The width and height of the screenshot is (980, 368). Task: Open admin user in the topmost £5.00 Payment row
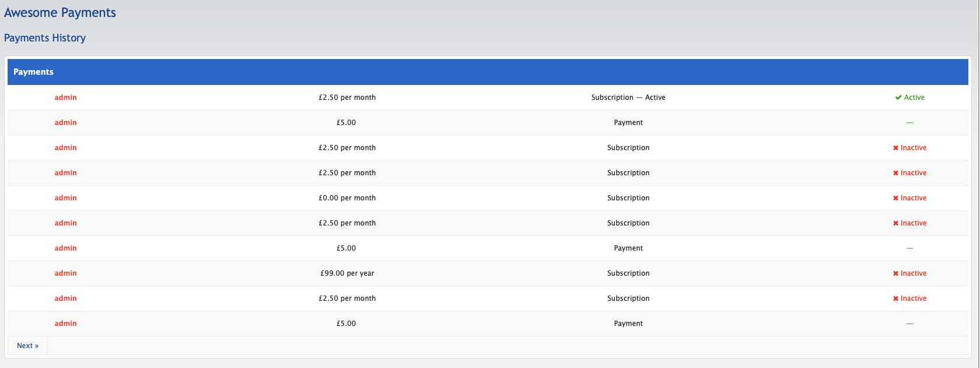coord(65,123)
